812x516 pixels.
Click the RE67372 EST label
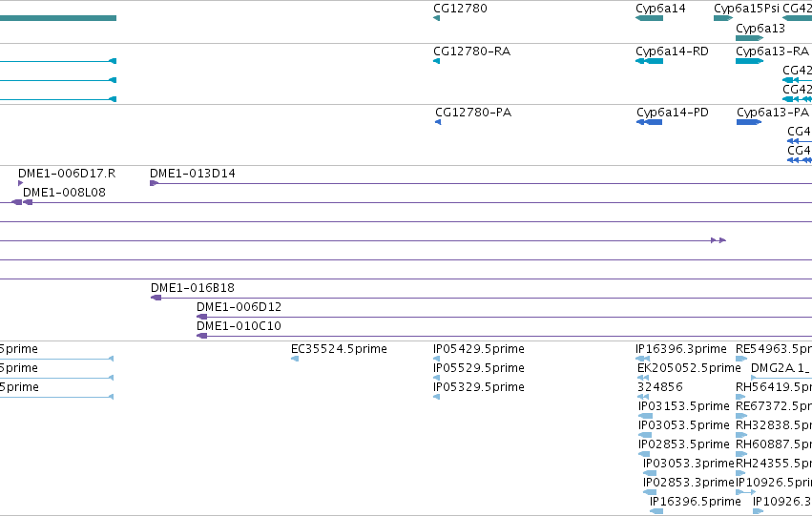(774, 406)
